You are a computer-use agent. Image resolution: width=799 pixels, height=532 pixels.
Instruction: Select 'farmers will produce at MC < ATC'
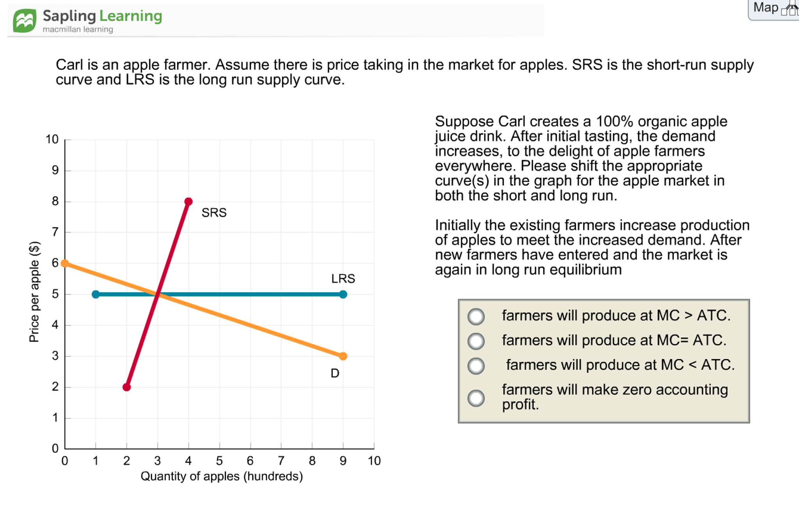point(476,366)
